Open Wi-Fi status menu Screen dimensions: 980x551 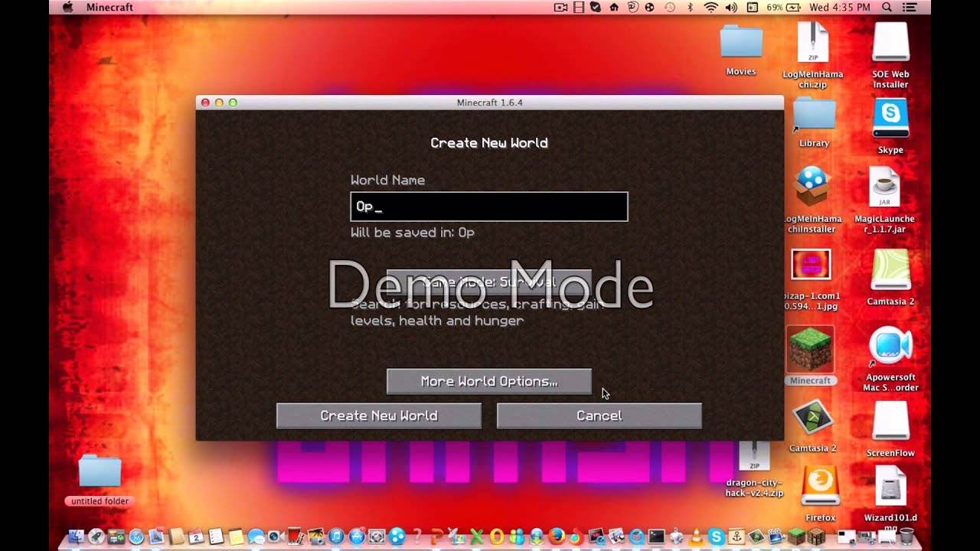[x=711, y=7]
